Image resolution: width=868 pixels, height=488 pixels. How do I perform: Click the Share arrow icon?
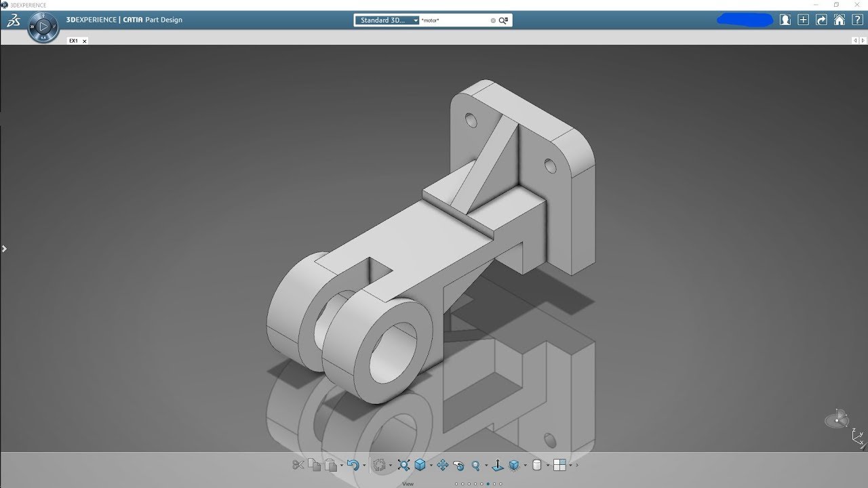821,20
